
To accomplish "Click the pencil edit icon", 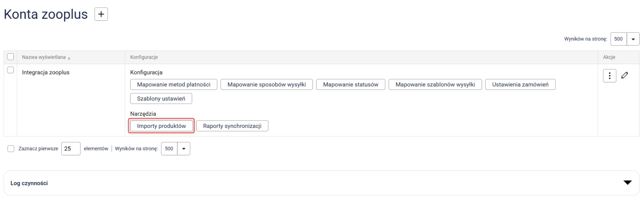I will point(624,75).
